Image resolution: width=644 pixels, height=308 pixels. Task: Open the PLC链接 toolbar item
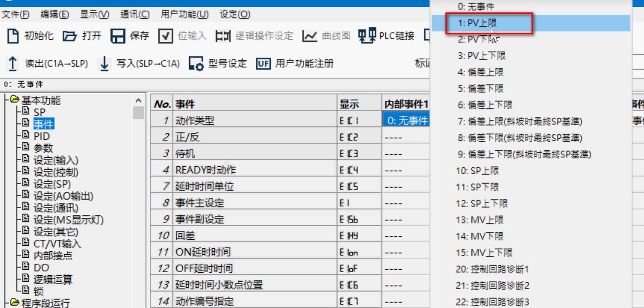coord(367,36)
